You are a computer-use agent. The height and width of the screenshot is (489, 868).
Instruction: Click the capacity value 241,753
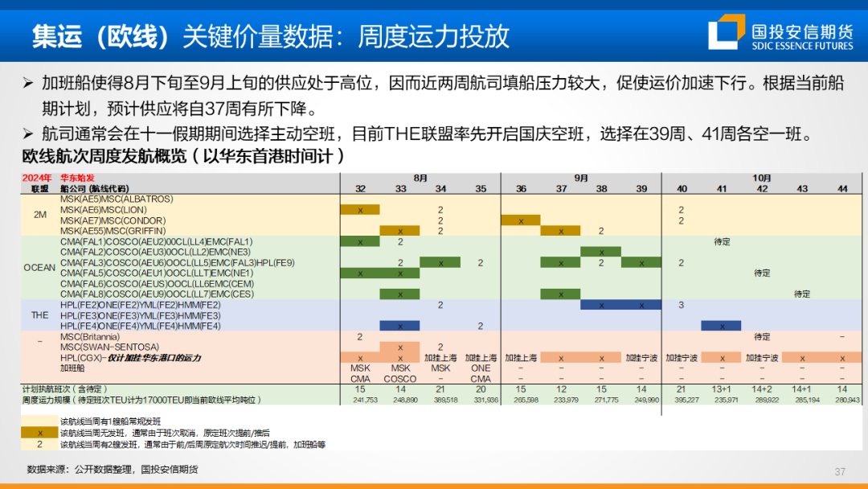[366, 400]
